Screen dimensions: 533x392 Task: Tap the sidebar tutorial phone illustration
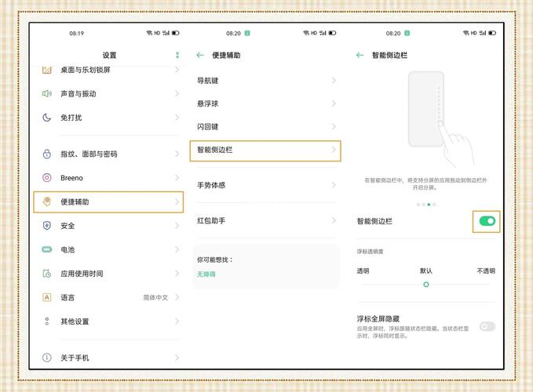(x=425, y=109)
